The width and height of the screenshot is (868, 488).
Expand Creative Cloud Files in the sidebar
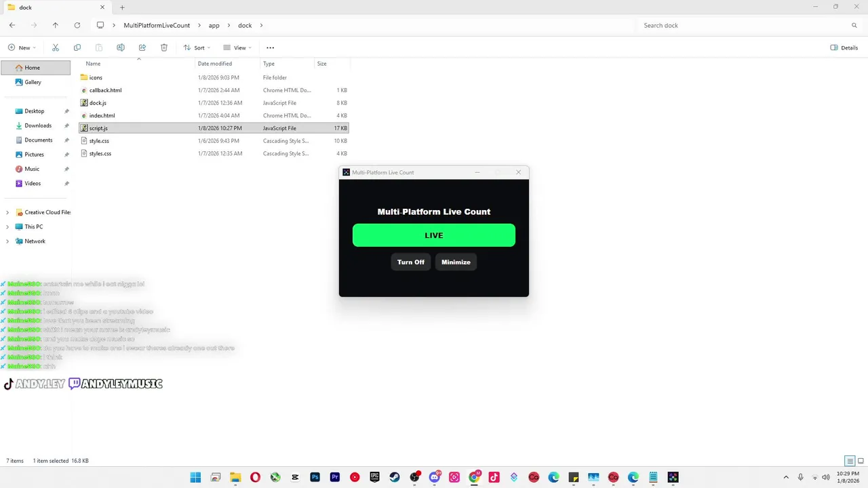pos(7,212)
